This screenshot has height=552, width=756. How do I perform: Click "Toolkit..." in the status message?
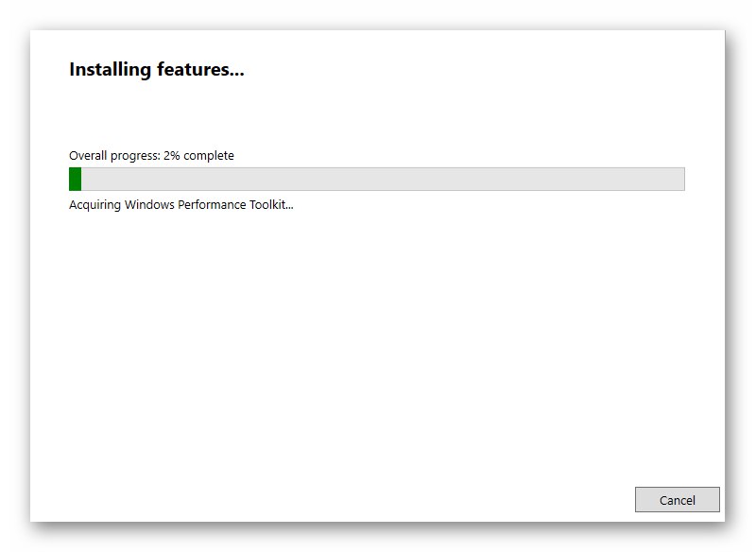[271, 204]
